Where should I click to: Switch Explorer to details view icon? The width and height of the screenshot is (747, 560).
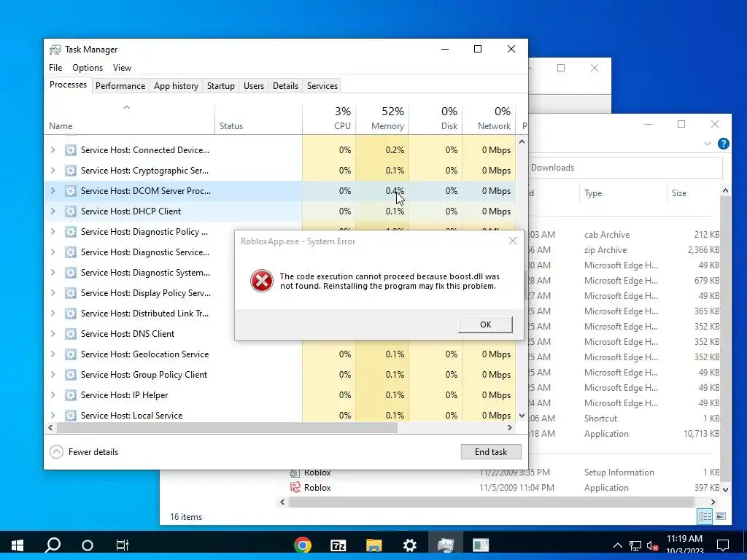pyautogui.click(x=705, y=516)
